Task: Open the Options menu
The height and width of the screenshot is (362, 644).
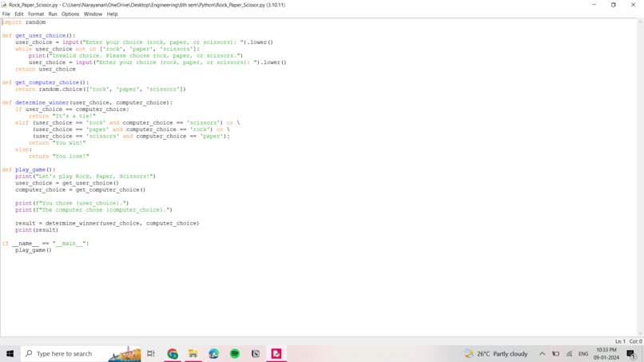Action: pyautogui.click(x=70, y=14)
